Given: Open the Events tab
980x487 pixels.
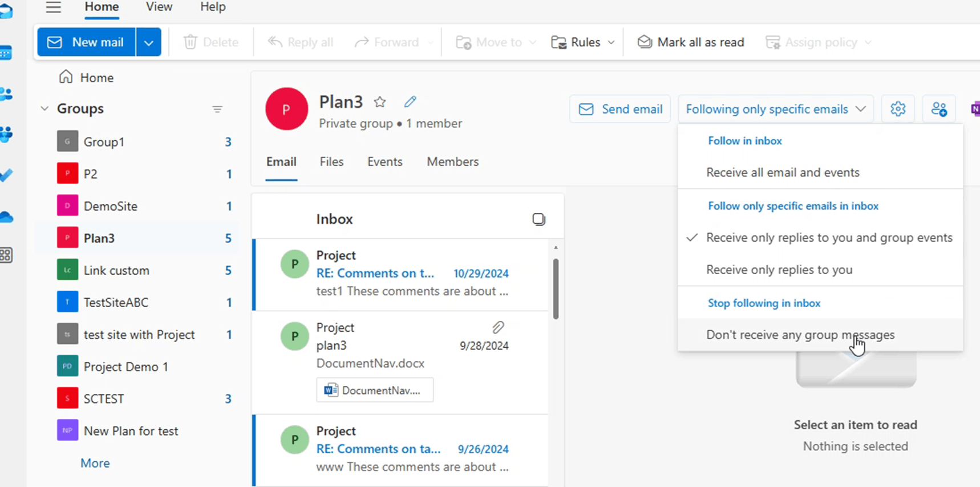Looking at the screenshot, I should (x=385, y=162).
